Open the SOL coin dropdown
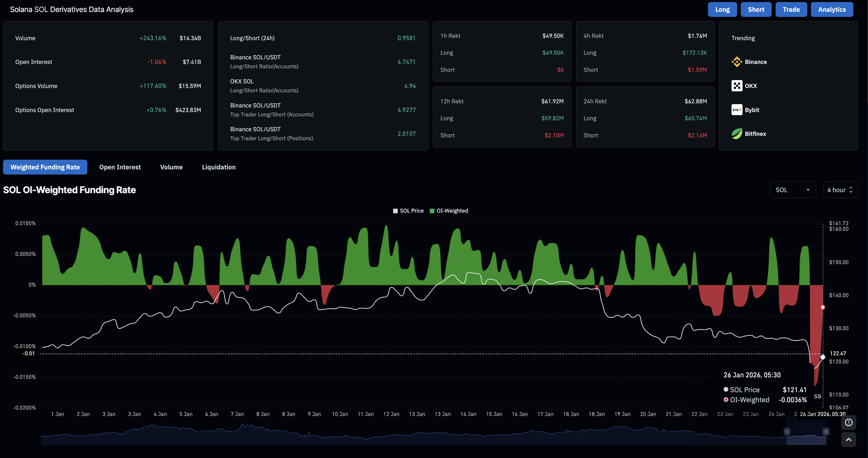 792,190
